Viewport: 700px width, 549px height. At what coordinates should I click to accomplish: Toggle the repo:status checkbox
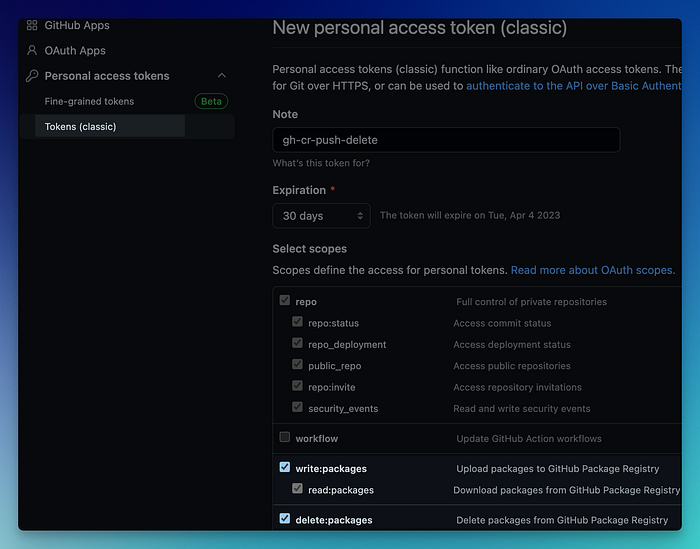[297, 321]
